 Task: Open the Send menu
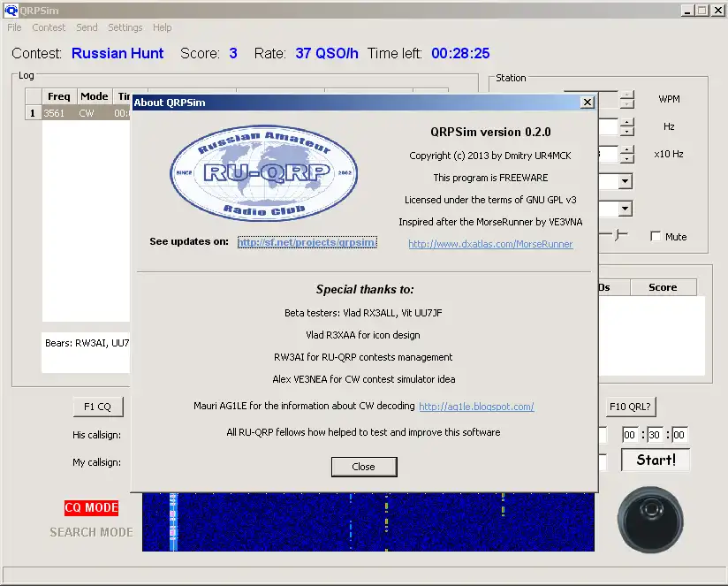point(87,27)
